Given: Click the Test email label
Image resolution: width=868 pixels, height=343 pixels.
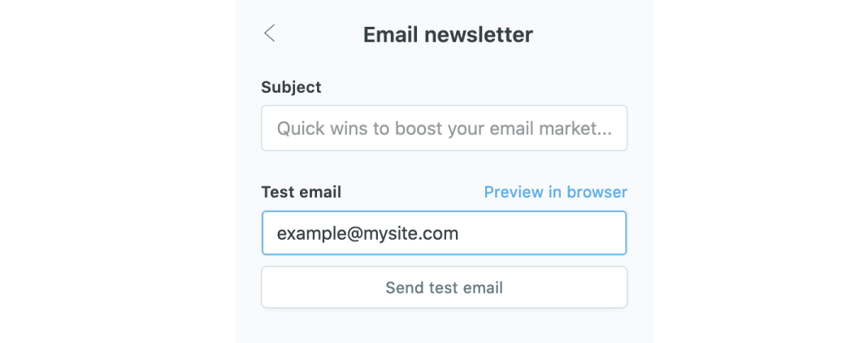Looking at the screenshot, I should [301, 193].
